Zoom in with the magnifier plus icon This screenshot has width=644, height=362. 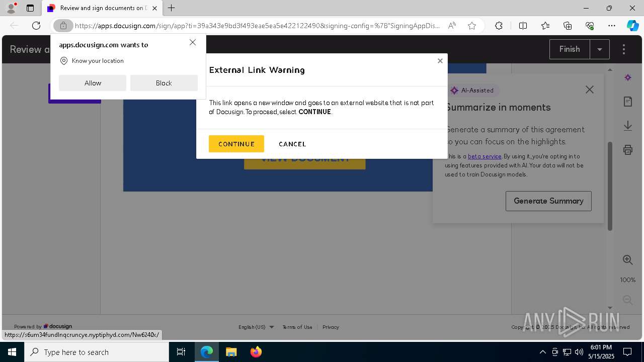(x=628, y=260)
